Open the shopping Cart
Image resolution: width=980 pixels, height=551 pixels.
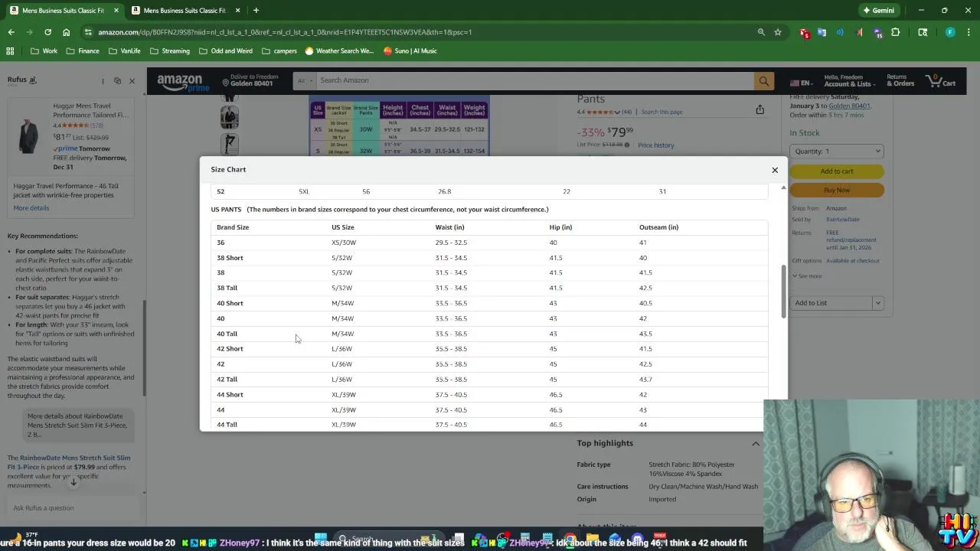click(x=941, y=80)
